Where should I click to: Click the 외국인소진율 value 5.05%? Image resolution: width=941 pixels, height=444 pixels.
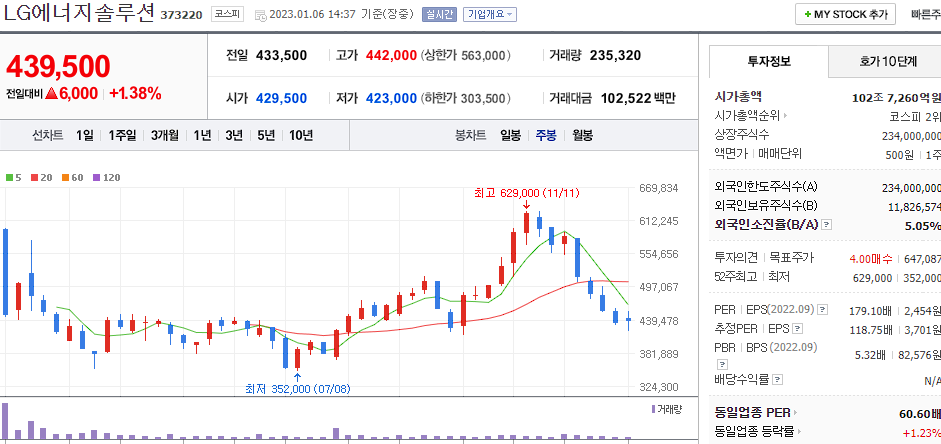click(x=922, y=226)
